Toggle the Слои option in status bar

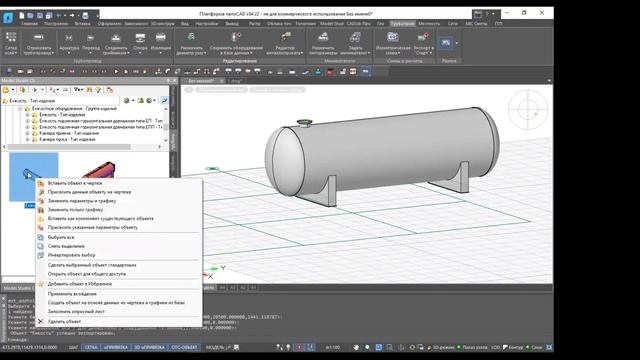pos(534,347)
